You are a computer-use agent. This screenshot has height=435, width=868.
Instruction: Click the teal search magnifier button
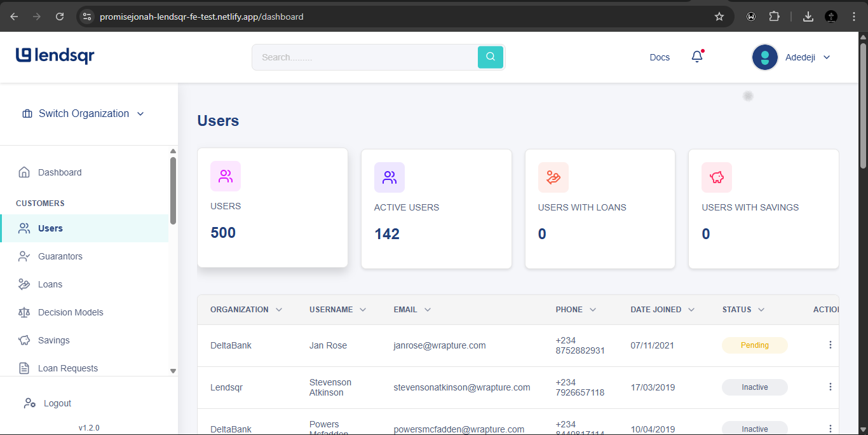(x=491, y=57)
